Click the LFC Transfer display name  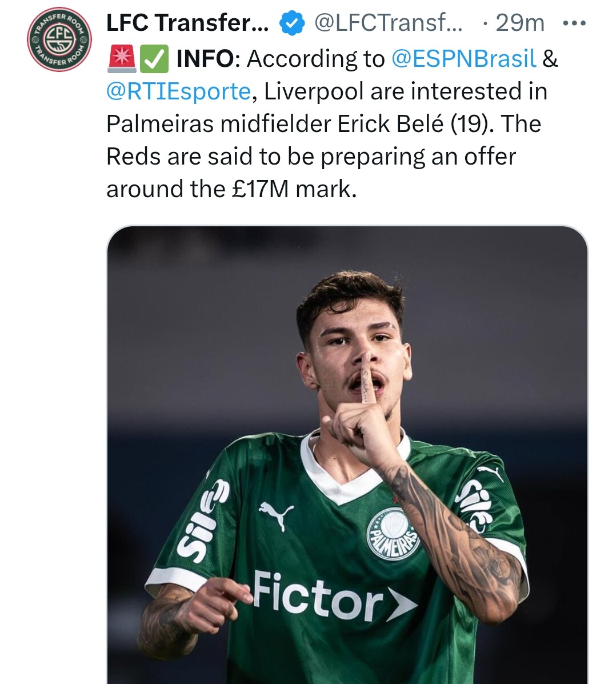[187, 23]
